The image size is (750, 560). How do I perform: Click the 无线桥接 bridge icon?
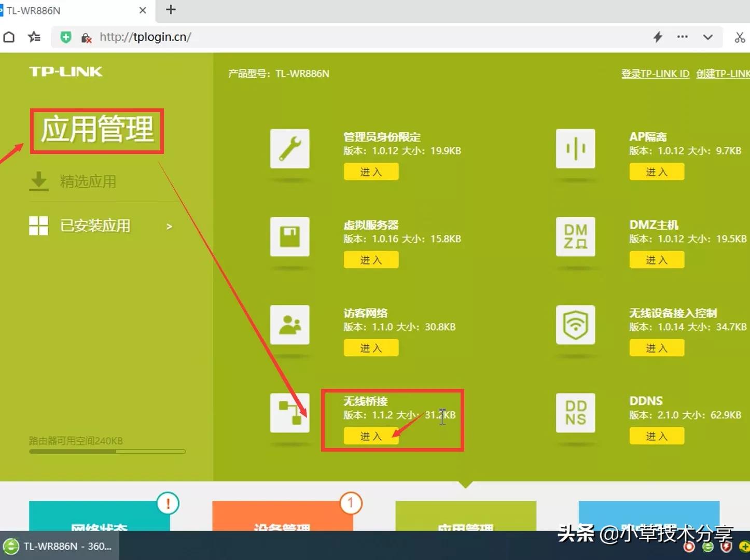289,413
